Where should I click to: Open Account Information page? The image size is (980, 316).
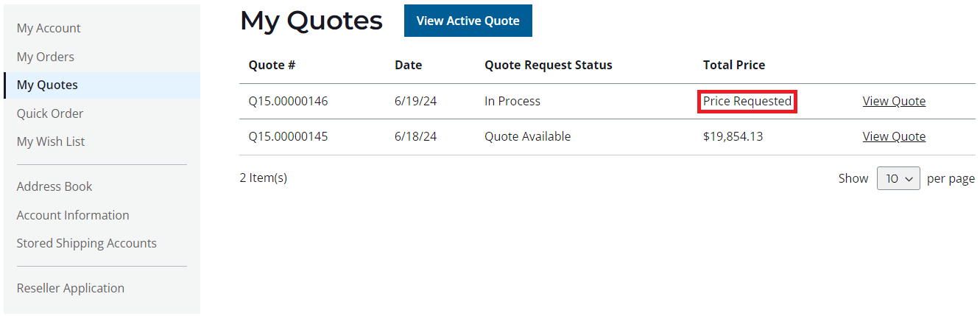click(x=73, y=215)
